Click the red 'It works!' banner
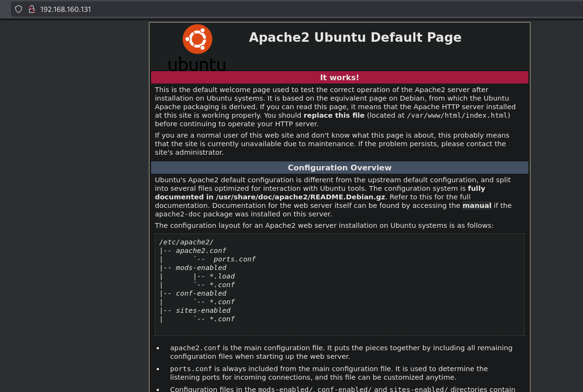Image resolution: width=583 pixels, height=392 pixels. click(x=339, y=77)
